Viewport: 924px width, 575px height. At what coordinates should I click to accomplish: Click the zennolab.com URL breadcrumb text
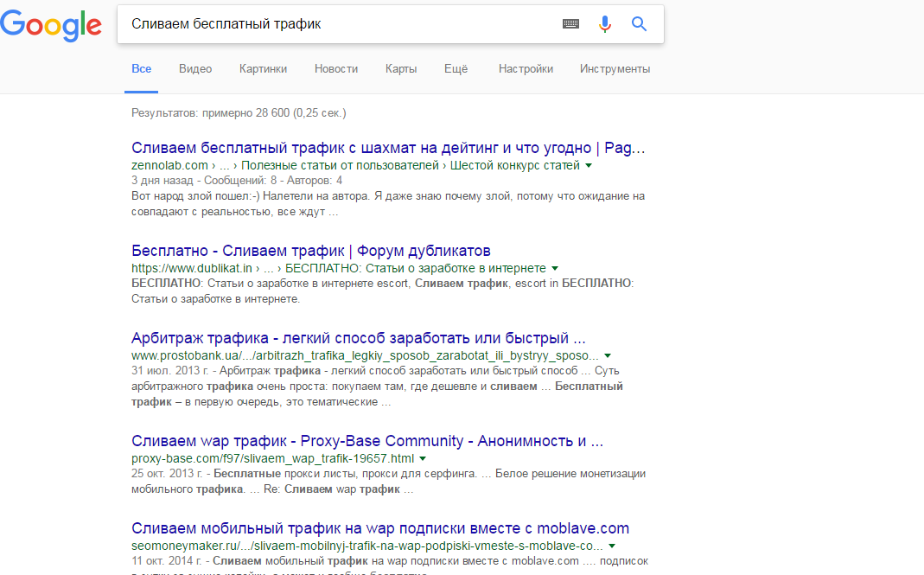[355, 166]
